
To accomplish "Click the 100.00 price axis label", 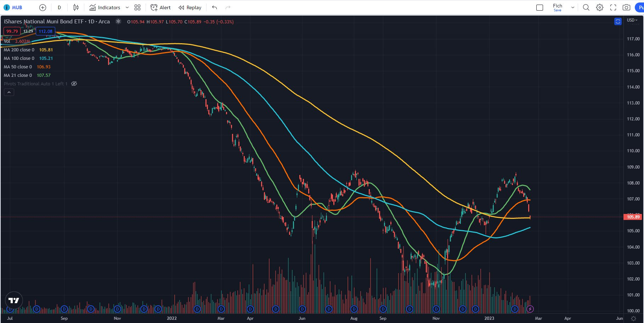I will coord(633,311).
